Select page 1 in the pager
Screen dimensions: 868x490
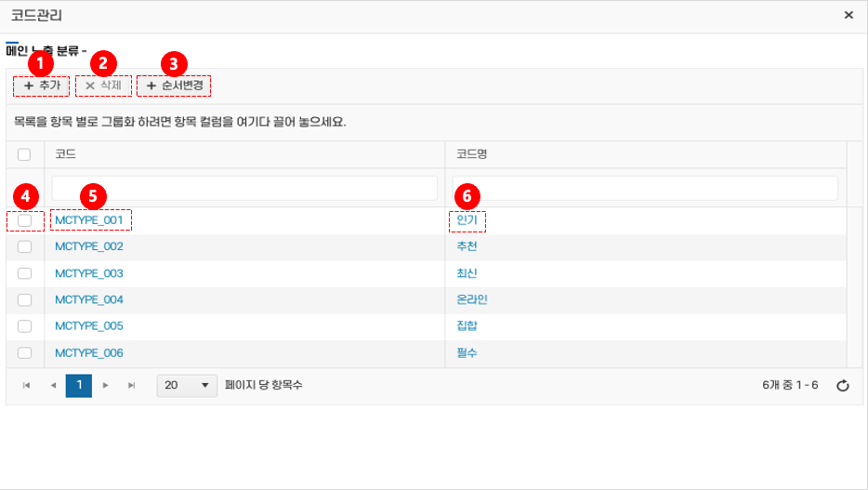click(x=79, y=385)
